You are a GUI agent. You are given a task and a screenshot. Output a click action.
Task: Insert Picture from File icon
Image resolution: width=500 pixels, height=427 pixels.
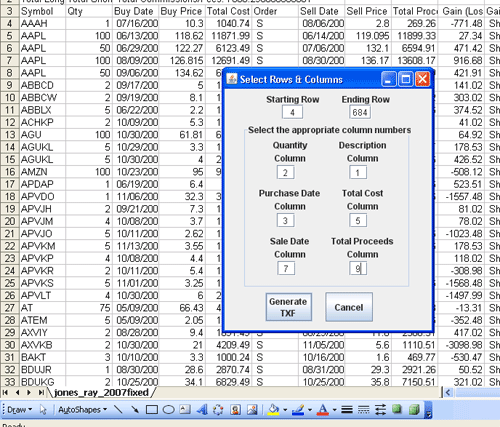tap(252, 409)
